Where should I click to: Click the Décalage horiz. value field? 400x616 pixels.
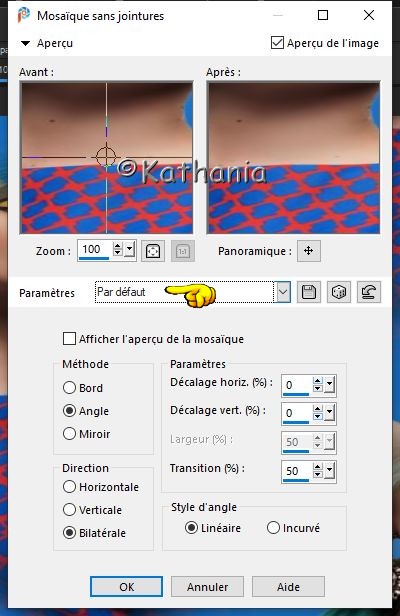[297, 385]
